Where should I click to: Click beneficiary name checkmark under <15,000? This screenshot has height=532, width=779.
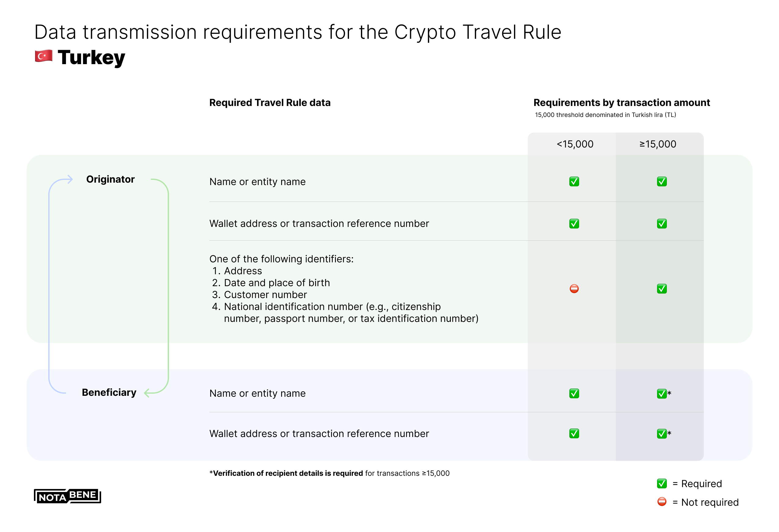coord(574,393)
